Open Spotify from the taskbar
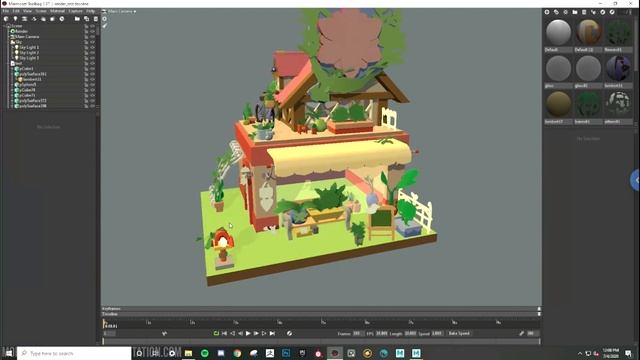640x360 pixels. click(204, 353)
